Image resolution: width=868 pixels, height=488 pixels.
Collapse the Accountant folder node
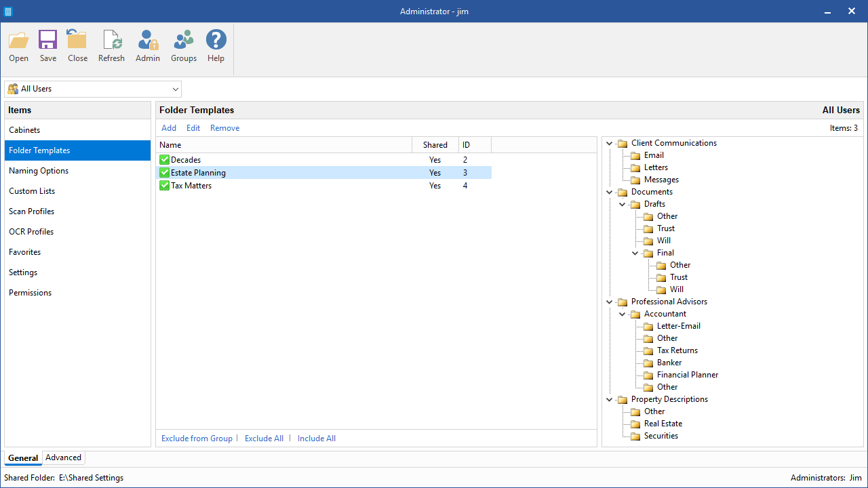click(x=622, y=314)
